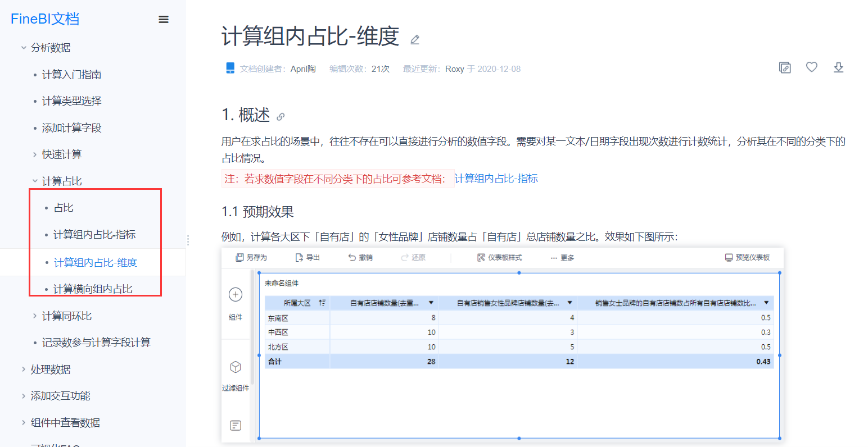Screen dimensions: 868x447
Task: Expand the 处理数据 section
Action: pyautogui.click(x=24, y=370)
